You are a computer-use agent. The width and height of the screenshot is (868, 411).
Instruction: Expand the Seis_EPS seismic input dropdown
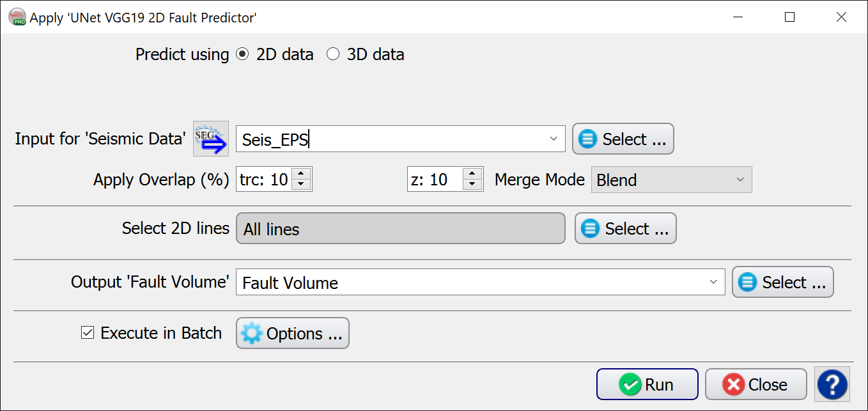tap(554, 139)
